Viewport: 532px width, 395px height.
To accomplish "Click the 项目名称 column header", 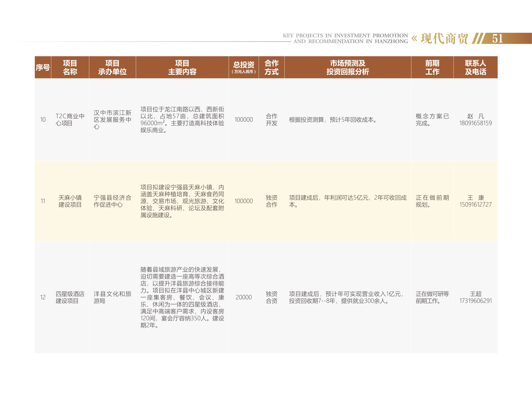I will tap(70, 67).
